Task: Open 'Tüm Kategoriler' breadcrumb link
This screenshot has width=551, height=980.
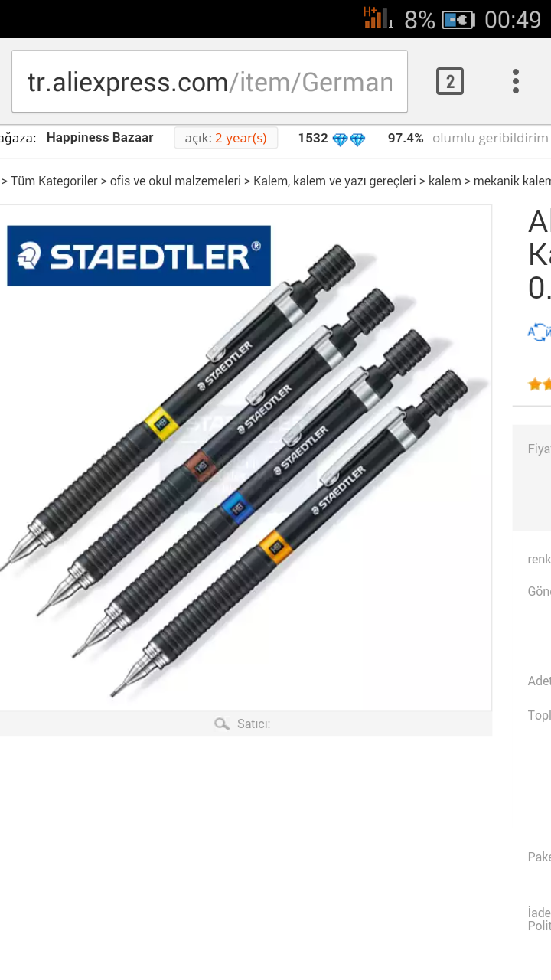Action: pos(54,181)
